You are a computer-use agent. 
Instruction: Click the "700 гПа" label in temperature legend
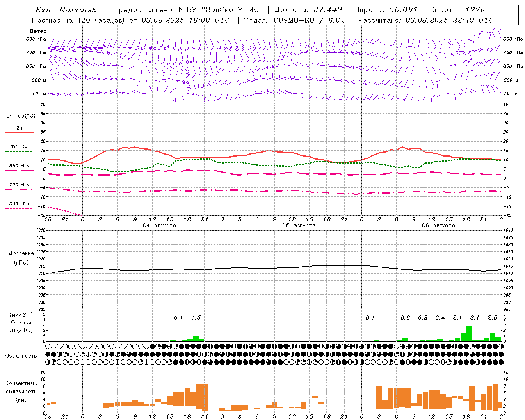click(x=19, y=185)
